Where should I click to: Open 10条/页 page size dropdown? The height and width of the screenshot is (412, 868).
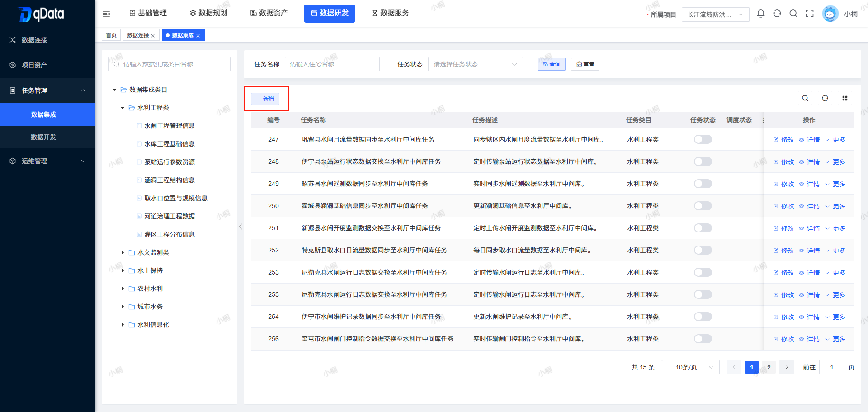pos(691,367)
